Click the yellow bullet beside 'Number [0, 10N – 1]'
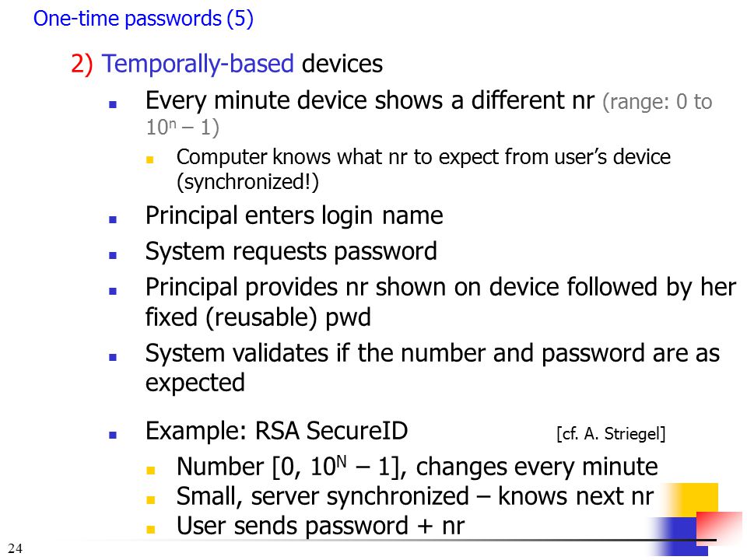 pyautogui.click(x=151, y=471)
